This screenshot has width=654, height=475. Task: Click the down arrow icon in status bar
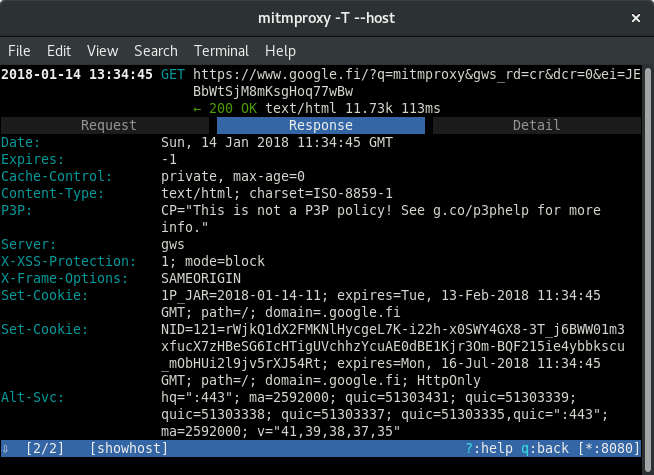pyautogui.click(x=6, y=448)
